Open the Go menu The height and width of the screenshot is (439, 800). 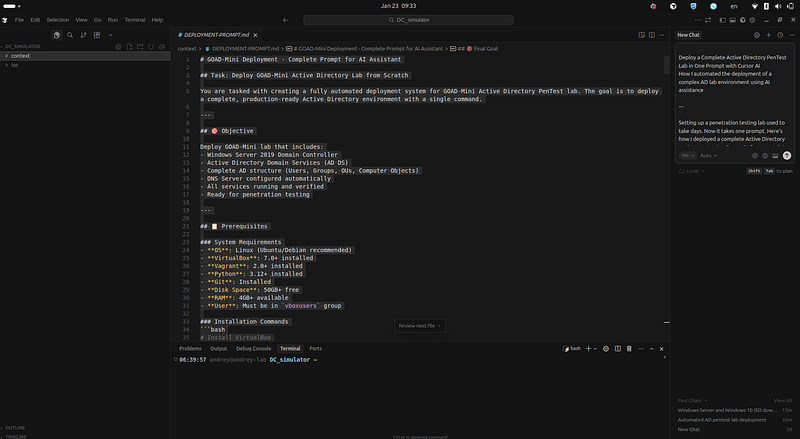(x=97, y=20)
